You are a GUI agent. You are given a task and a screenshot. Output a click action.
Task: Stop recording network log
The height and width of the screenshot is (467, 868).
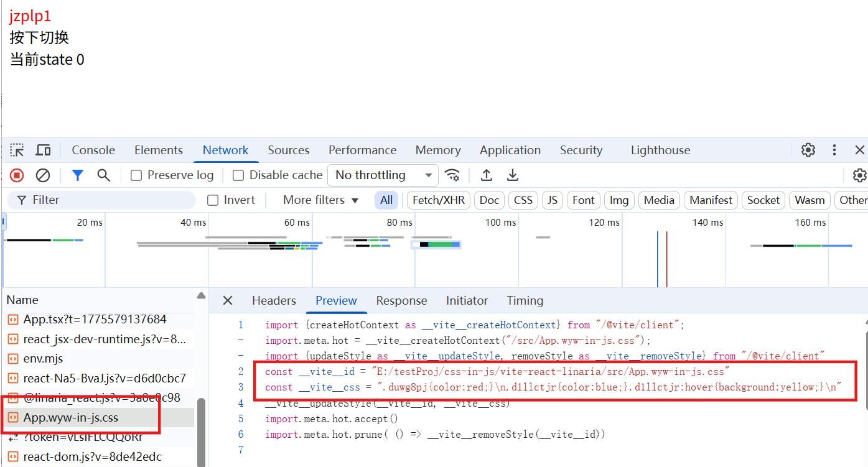(x=17, y=175)
